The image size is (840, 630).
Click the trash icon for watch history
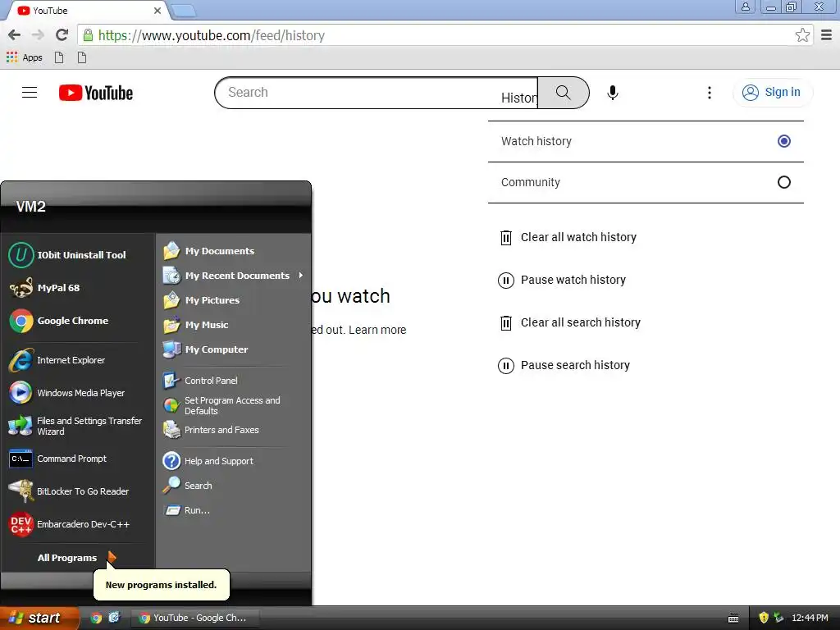click(x=505, y=237)
